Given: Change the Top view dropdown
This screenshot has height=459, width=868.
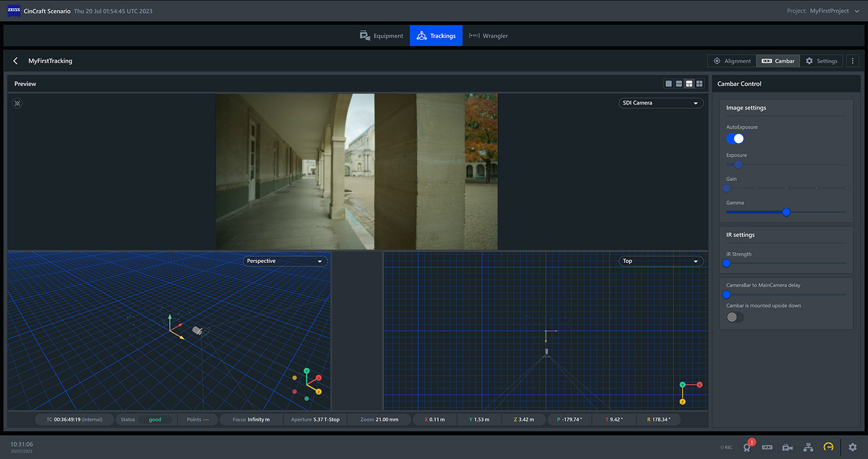Looking at the screenshot, I should [661, 261].
